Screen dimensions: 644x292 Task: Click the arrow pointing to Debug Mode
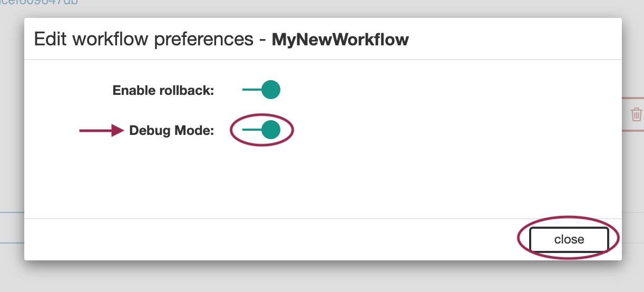tap(101, 131)
